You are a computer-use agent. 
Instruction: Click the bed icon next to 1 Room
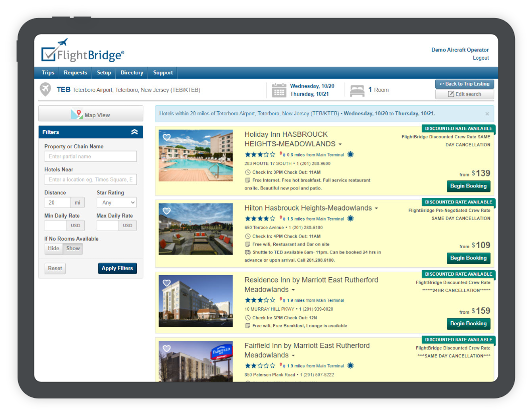357,90
